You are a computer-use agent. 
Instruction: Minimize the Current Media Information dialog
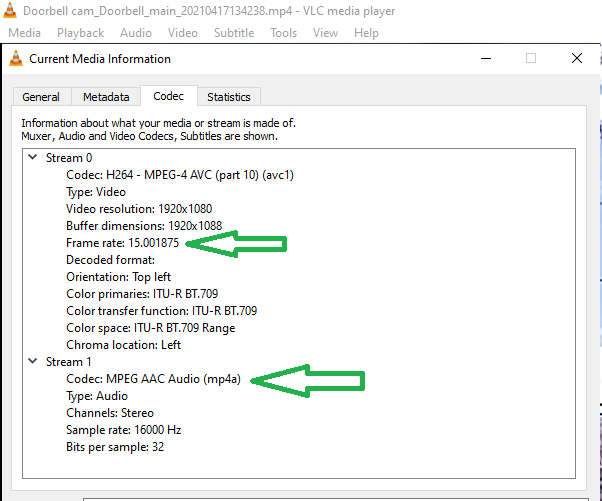point(486,58)
